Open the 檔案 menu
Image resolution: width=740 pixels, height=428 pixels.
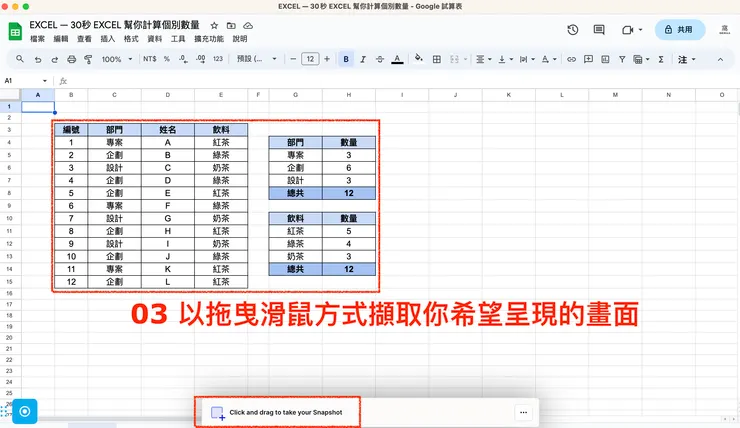point(37,39)
